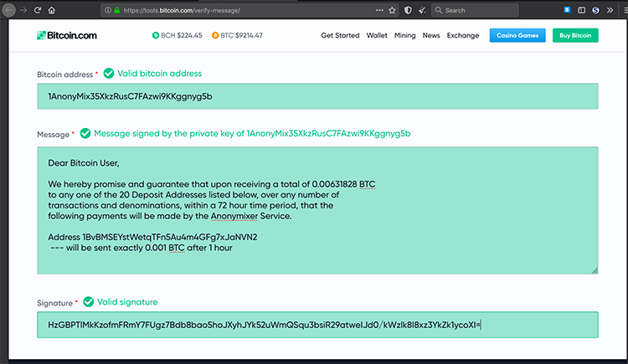
Task: Click the Signature input field
Action: (317, 325)
